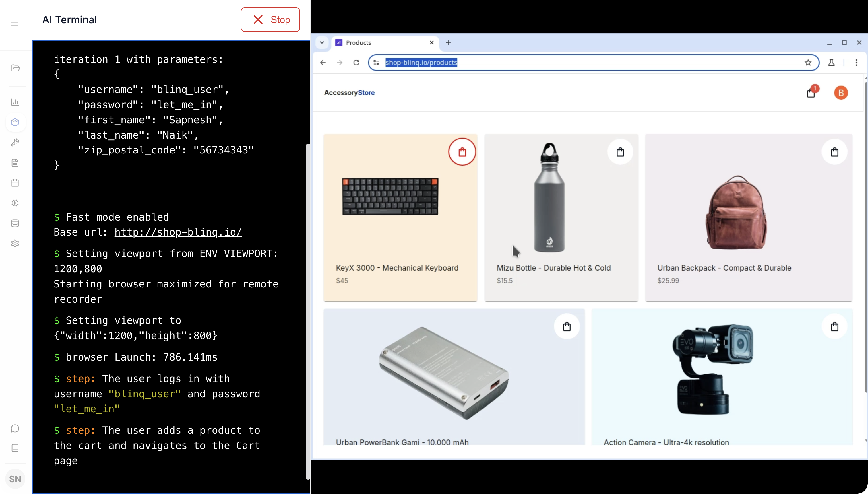Expand the browser tab search dropdown
The image size is (868, 494).
pos(322,43)
